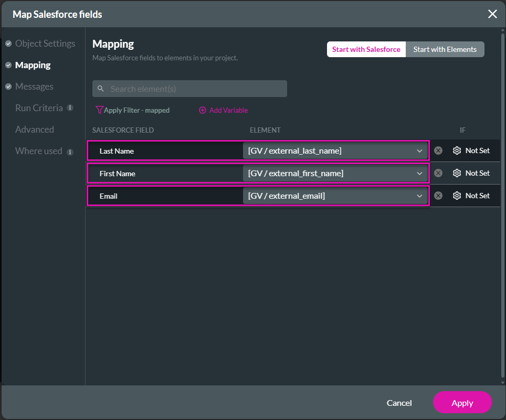
Task: Remove the Email mapping using its X icon
Action: point(438,196)
